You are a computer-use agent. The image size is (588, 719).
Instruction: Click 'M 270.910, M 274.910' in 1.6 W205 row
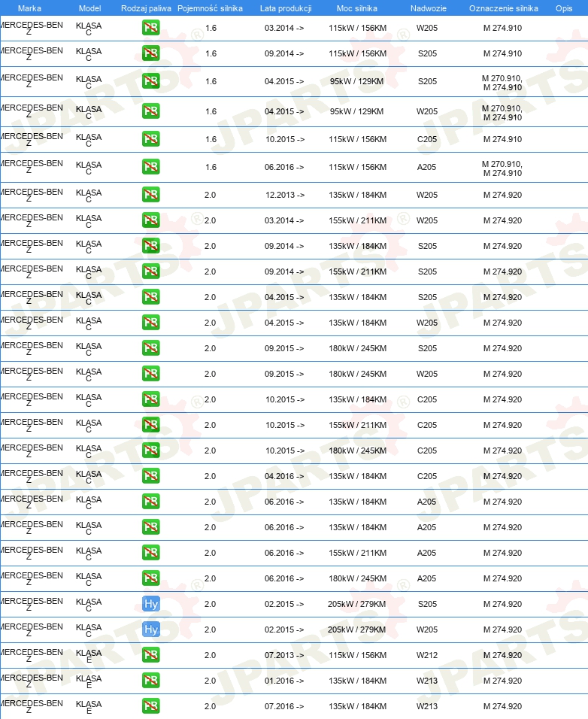tap(502, 113)
